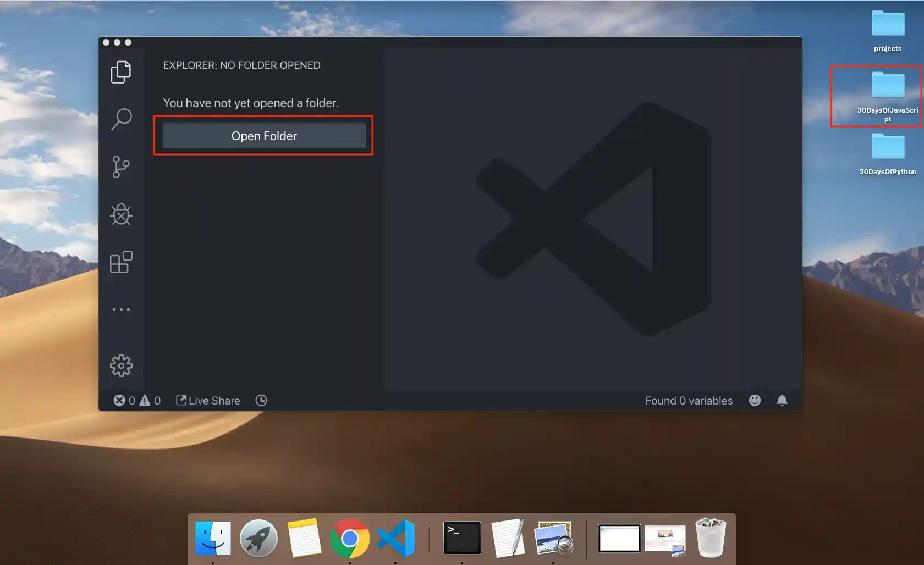Open the Run and Debug view

(121, 215)
